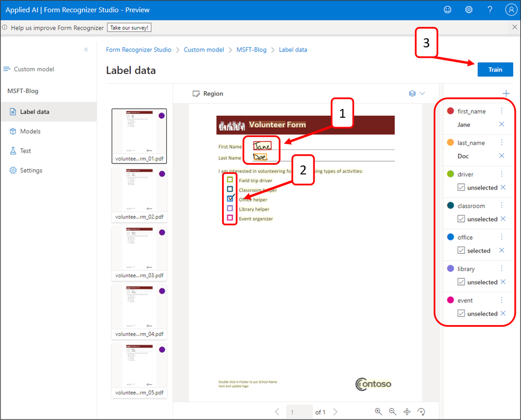This screenshot has height=420, width=521.
Task: Go to previous page arrow
Action: pyautogui.click(x=277, y=412)
